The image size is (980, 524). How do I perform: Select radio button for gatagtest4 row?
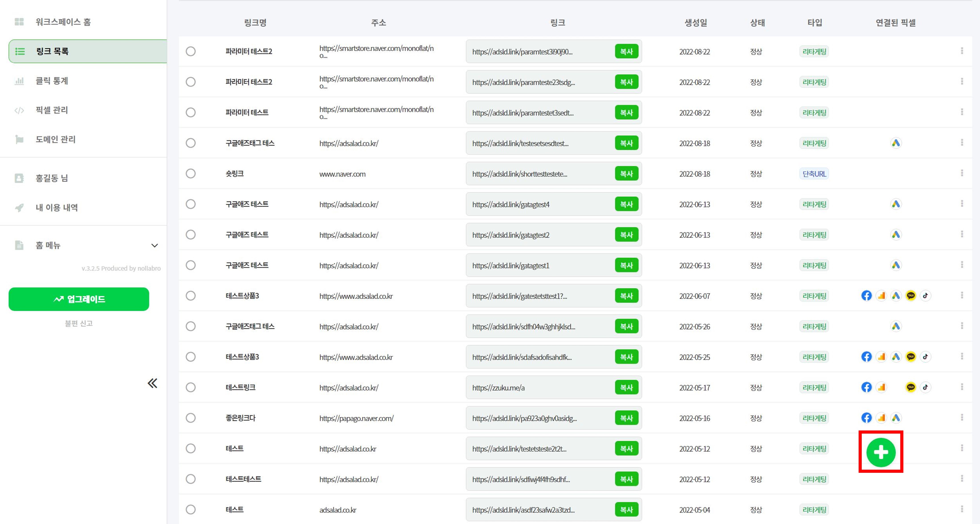click(191, 204)
